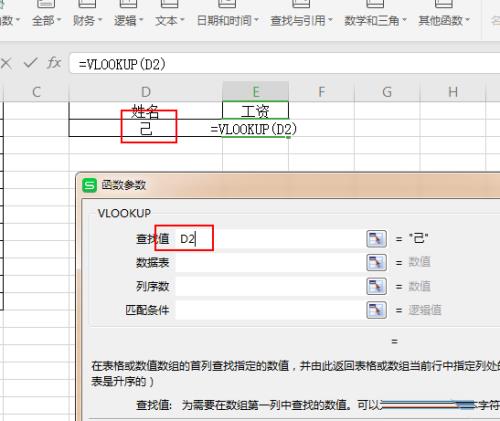Click the 匹配条件 input field
This screenshot has height=421, width=500.
[x=270, y=310]
